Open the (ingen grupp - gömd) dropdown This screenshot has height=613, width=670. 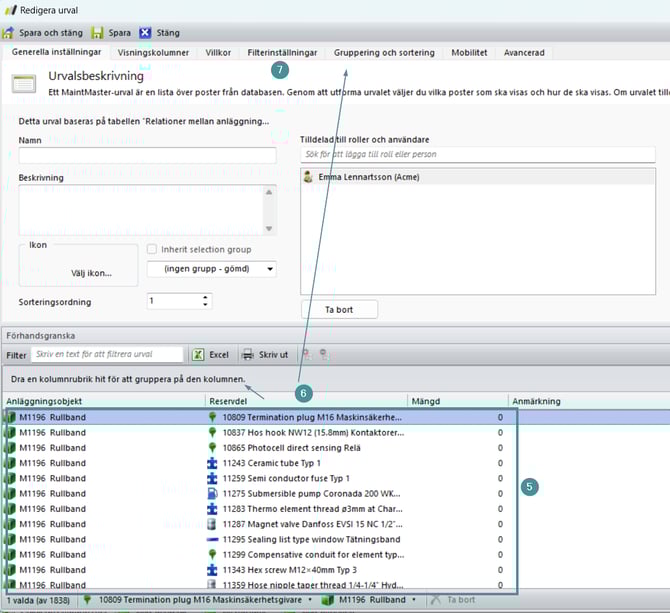212,269
